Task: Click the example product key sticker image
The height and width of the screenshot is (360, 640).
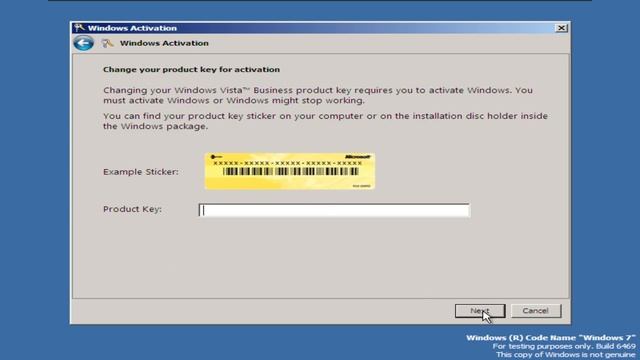Action: 290,171
